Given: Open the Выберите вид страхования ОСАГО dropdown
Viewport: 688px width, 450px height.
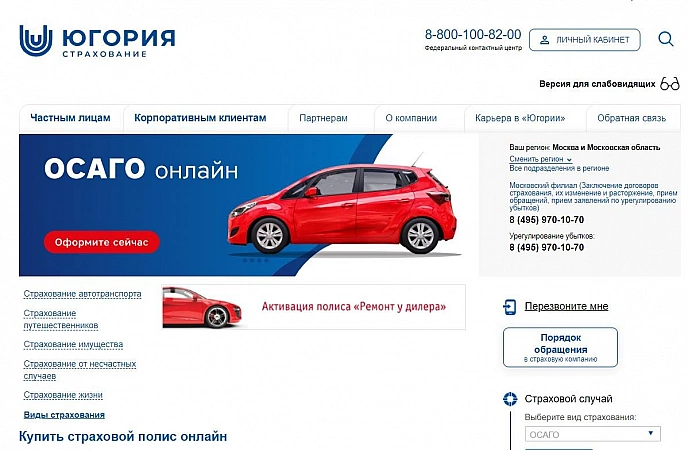Looking at the screenshot, I should [592, 434].
